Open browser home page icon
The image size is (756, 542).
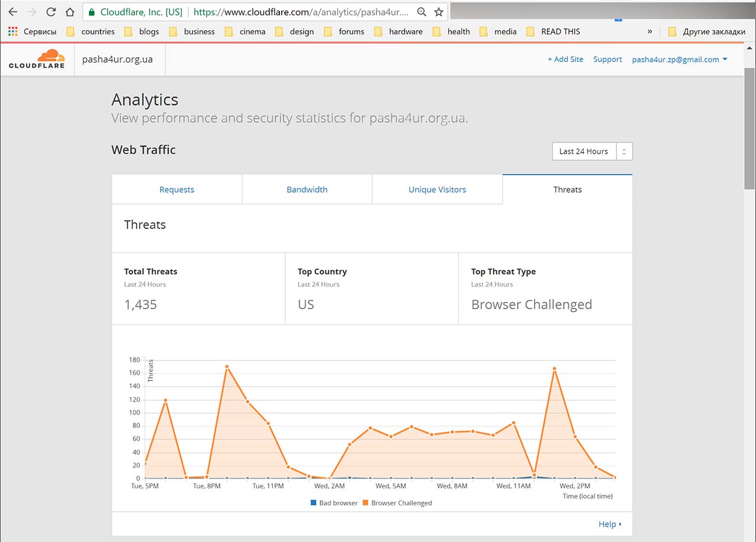[70, 12]
